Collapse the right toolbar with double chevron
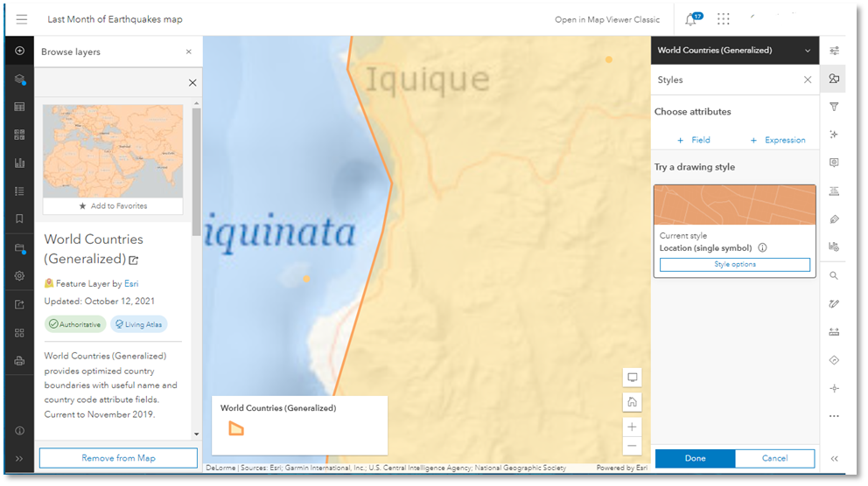 [834, 458]
